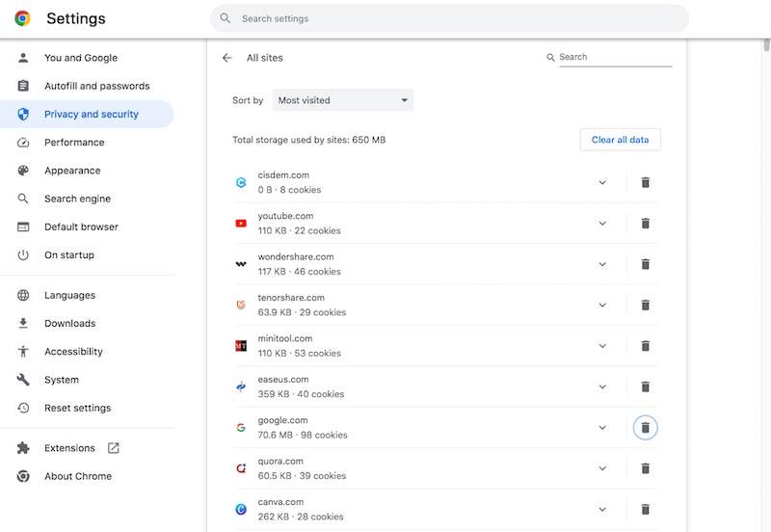771x532 pixels.
Task: Click trash icon for tenorshare.com
Action: 645,305
